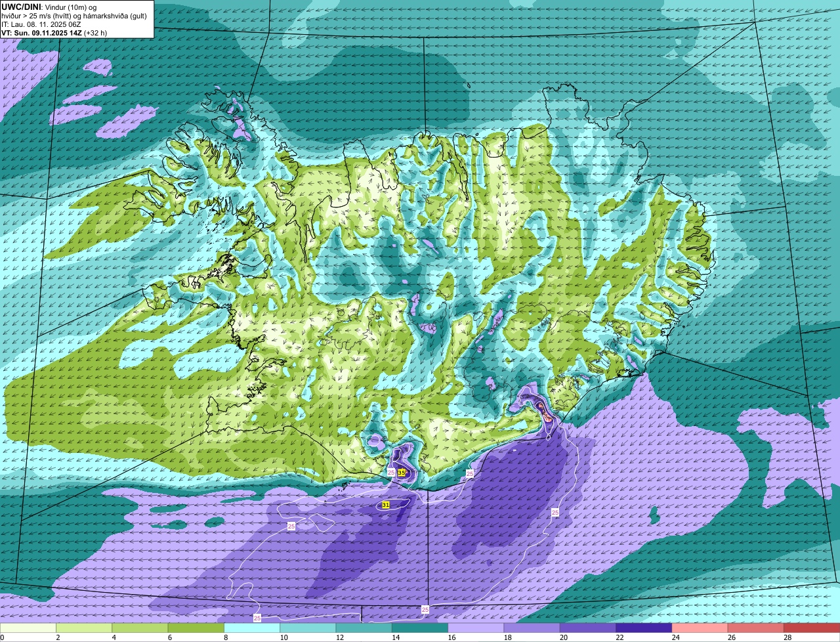Click the yellow max gust label "35"
The image size is (840, 642).
click(x=402, y=472)
